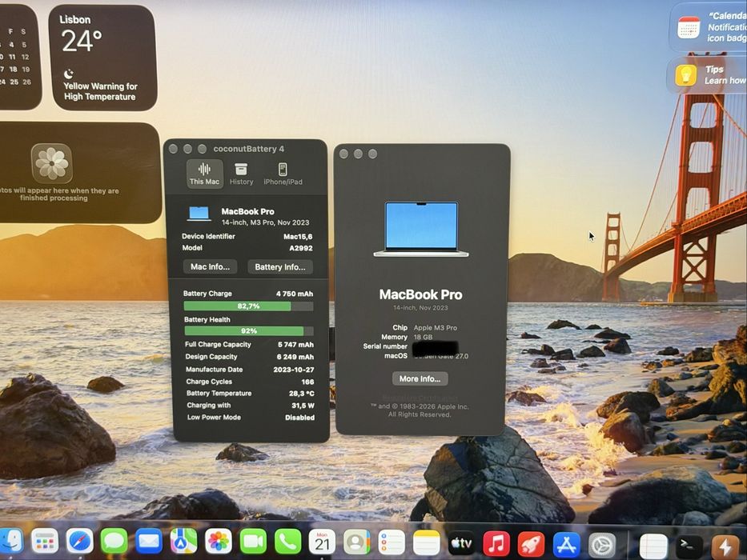The image size is (747, 560).
Task: Open App Store from the Dock
Action: point(566,544)
